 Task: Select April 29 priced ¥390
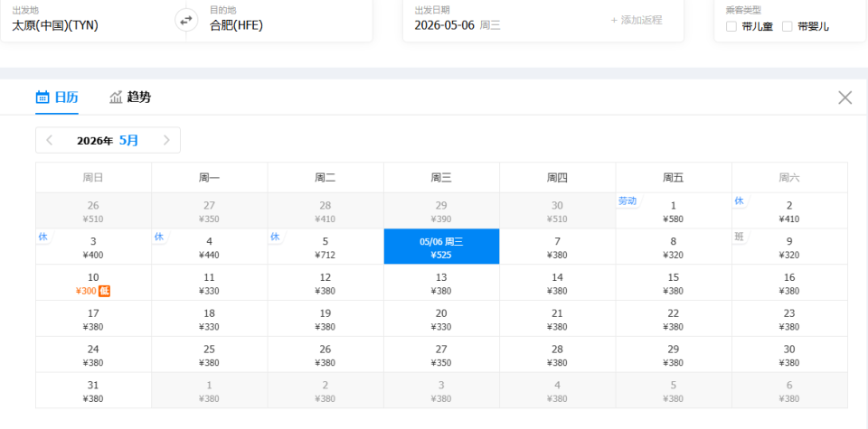442,210
